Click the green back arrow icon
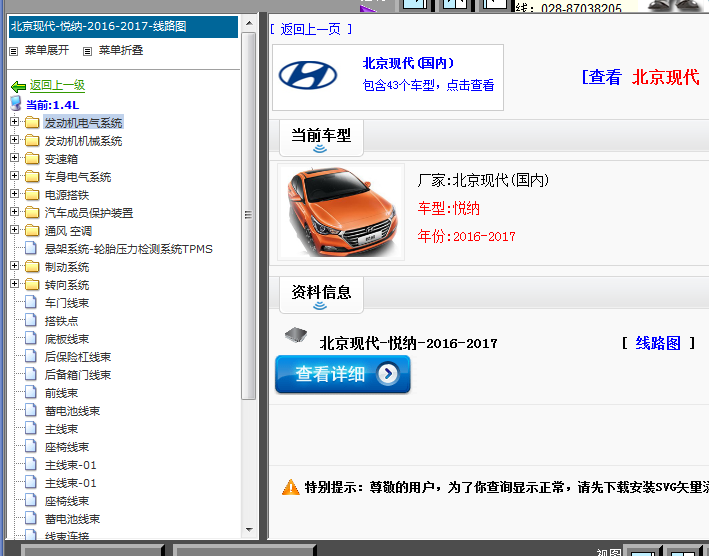The height and width of the screenshot is (556, 709). [19, 86]
